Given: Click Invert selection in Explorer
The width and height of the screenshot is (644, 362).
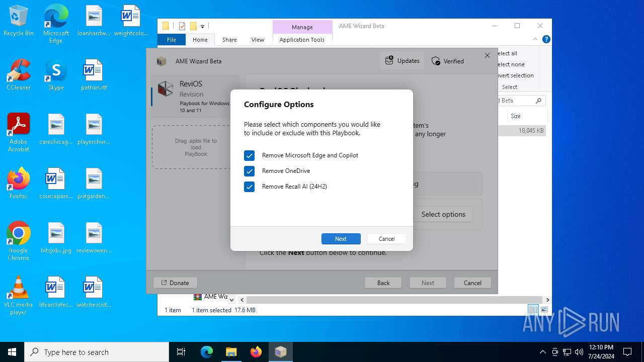Looking at the screenshot, I should 515,75.
